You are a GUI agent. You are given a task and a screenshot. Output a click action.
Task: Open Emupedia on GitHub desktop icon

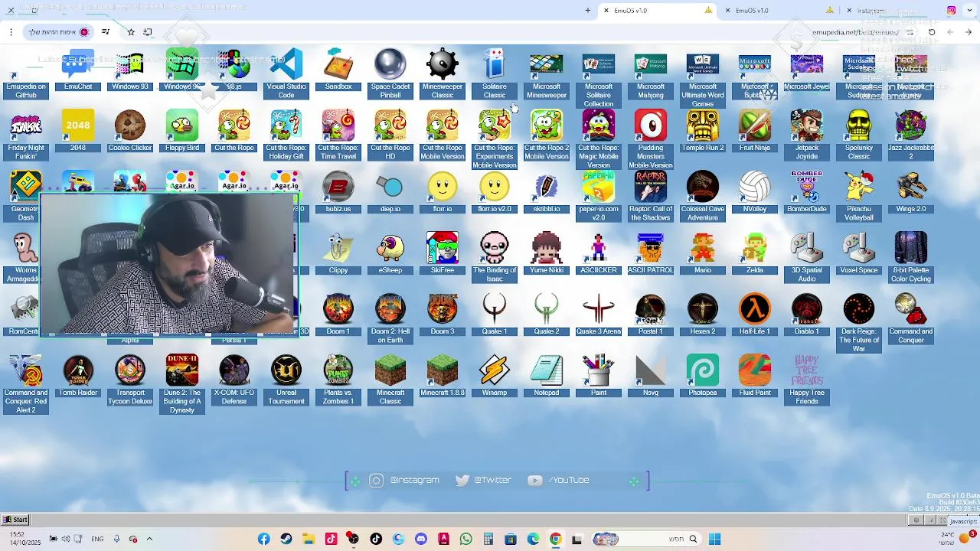point(26,74)
